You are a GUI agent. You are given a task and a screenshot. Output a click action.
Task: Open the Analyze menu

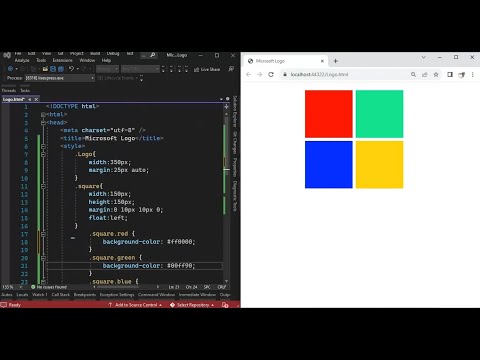coord(22,60)
